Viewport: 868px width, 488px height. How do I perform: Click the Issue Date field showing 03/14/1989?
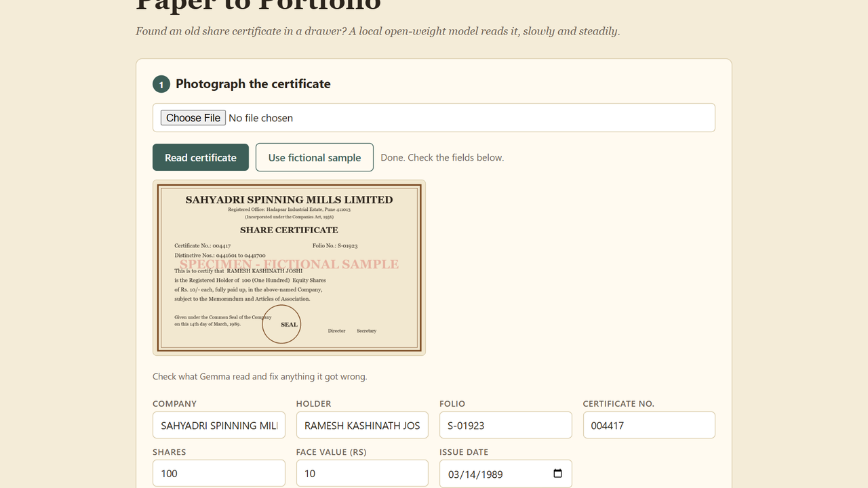[x=506, y=474]
